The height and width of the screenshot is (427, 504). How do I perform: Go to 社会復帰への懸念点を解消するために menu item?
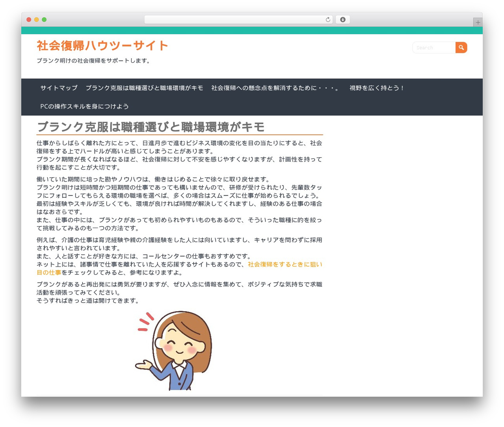[275, 88]
